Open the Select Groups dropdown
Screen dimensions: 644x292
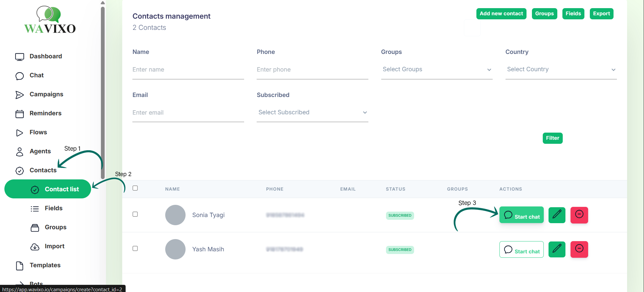(x=436, y=70)
